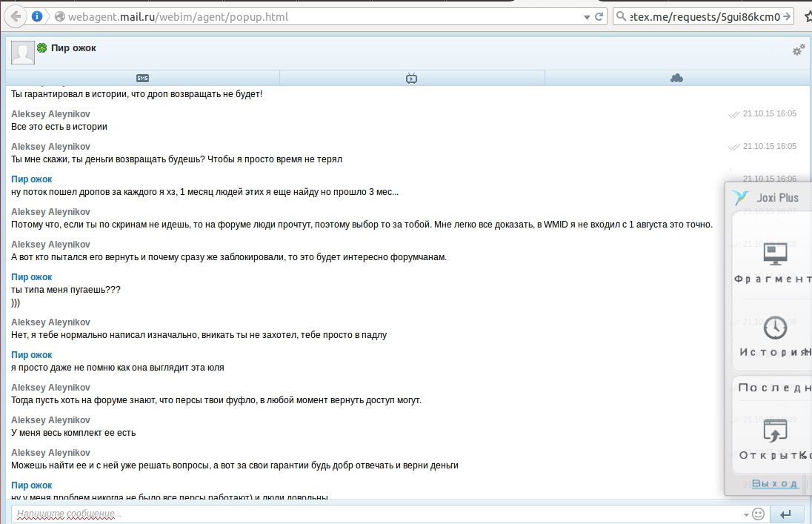Open the cloud icon tab
Viewport: 812px width, 524px height.
click(x=676, y=79)
